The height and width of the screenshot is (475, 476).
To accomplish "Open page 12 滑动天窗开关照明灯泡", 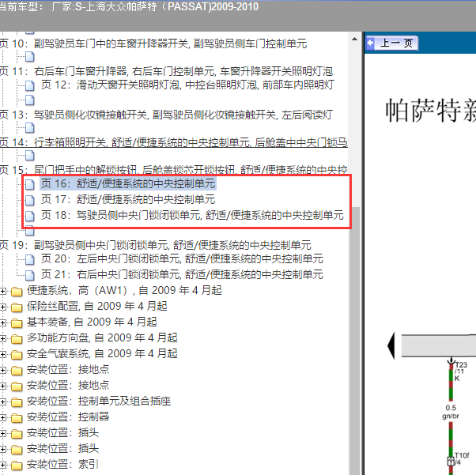I will 187,85.
